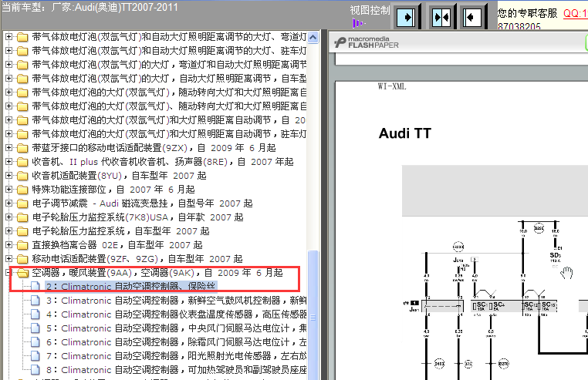Select 带气体放电灯泡的大灯(氙气灯)和大灯照明距离自动调节，自 20 item
Screen dimensions: 588x380
pos(169,120)
